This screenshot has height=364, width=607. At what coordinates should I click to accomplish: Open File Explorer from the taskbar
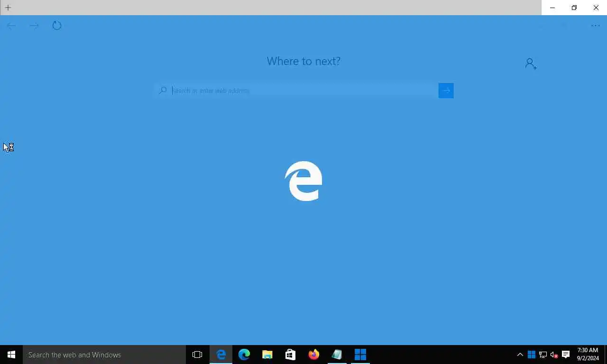point(267,355)
